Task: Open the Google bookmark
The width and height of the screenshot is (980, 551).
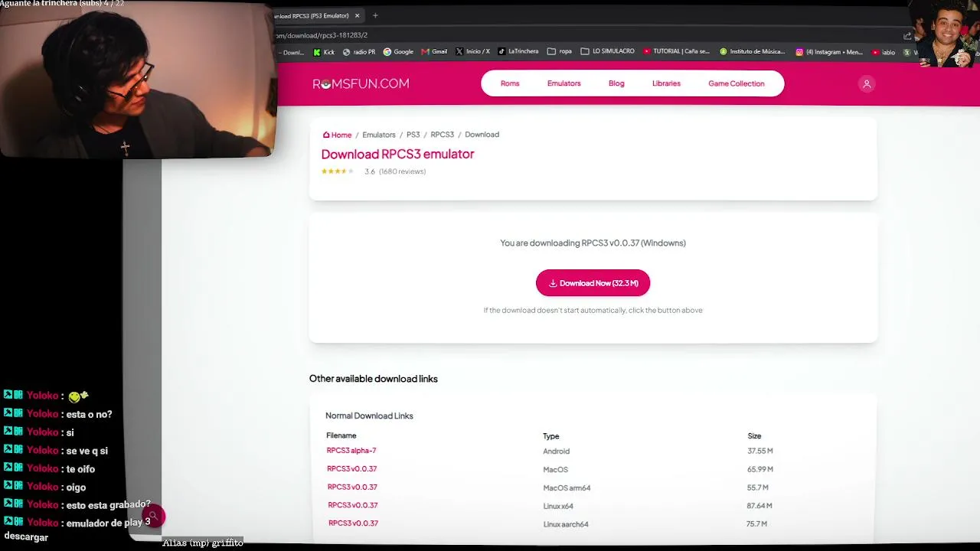Action: coord(398,52)
